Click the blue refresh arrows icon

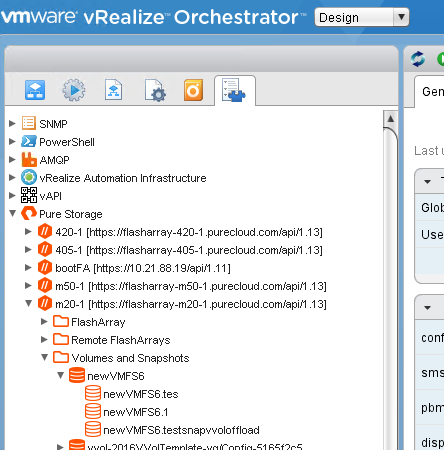click(418, 59)
